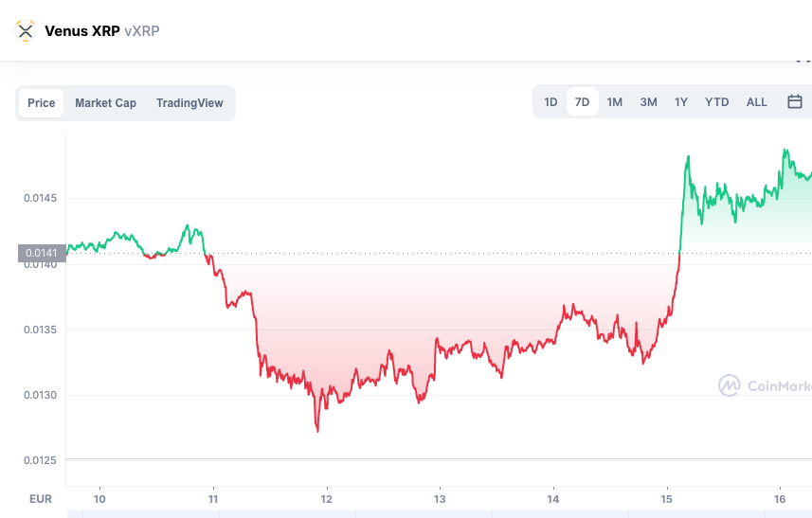Switch to the Market Cap tab
This screenshot has width=812, height=518.
(105, 103)
